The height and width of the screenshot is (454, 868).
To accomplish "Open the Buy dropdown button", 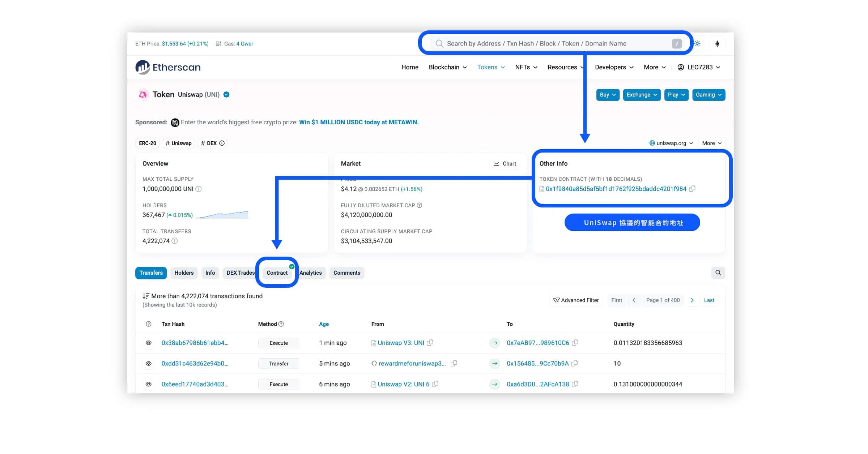I will tap(608, 95).
